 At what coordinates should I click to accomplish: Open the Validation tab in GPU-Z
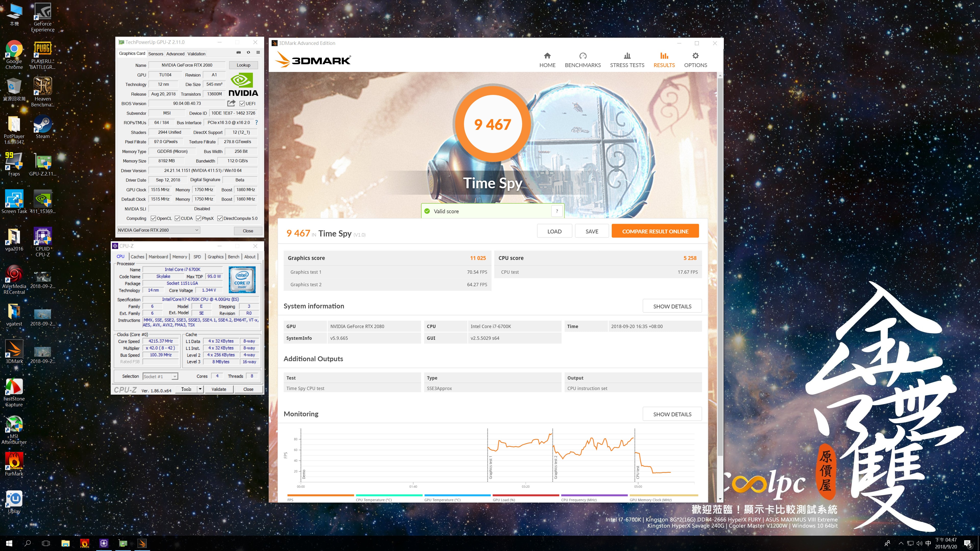tap(196, 54)
